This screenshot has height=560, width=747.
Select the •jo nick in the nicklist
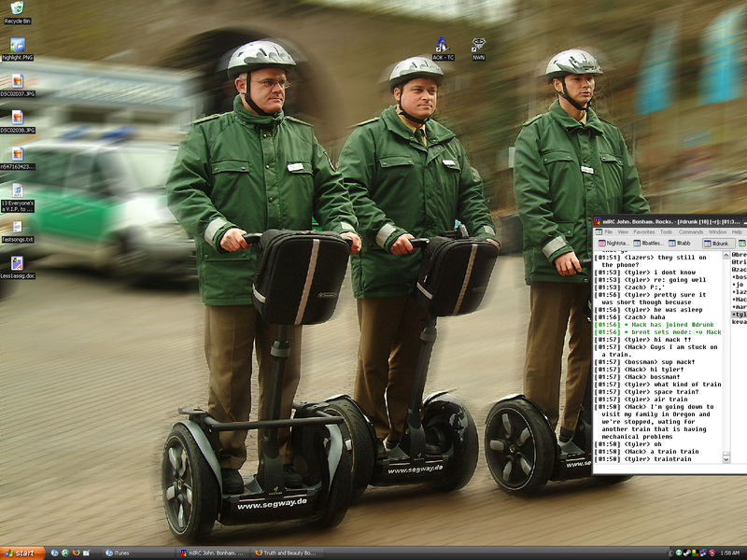740,285
